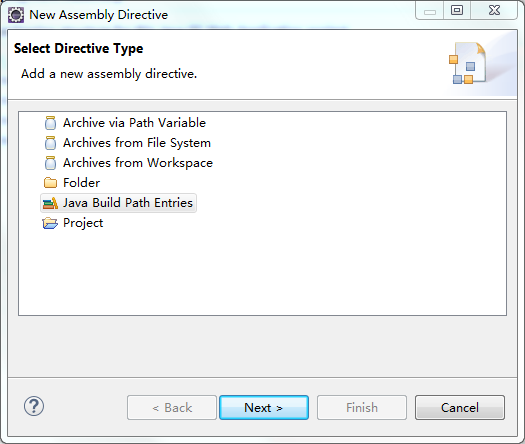Click the jar icon beside Archives from File System

tap(50, 143)
